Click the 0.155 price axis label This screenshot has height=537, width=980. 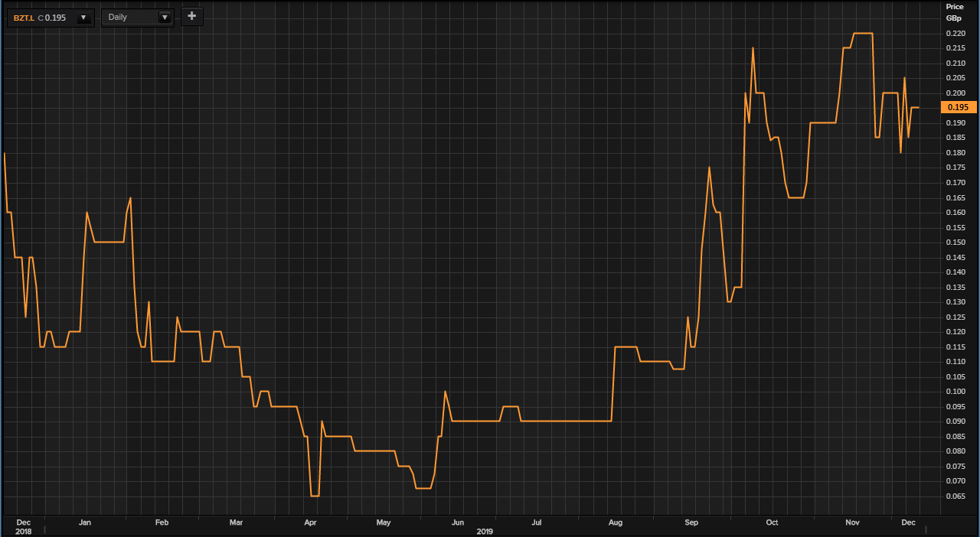click(x=955, y=227)
